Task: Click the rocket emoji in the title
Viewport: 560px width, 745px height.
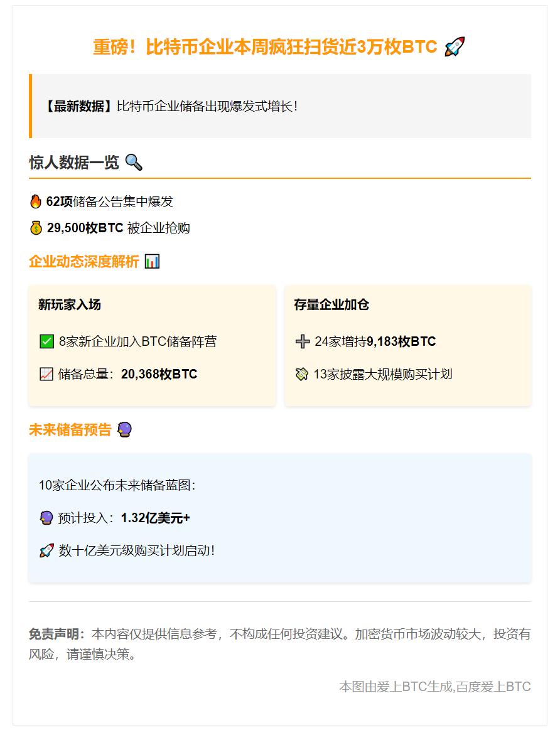Action: 455,46
